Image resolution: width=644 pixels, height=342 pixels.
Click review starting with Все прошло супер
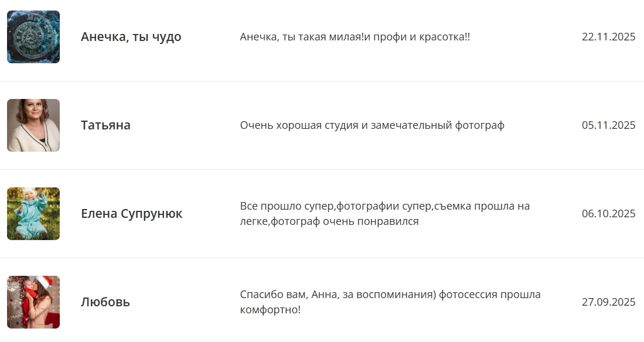pos(385,214)
